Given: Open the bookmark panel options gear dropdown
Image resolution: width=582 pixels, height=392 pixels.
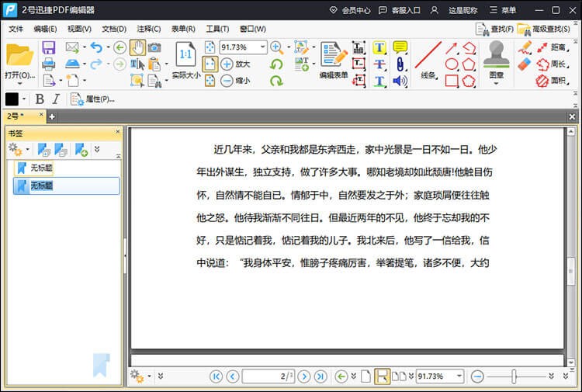Looking at the screenshot, I should coord(18,149).
